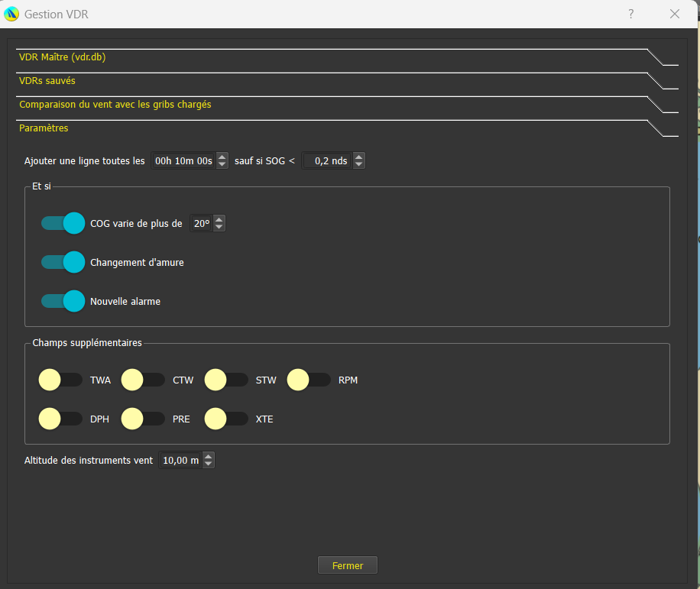Click the Altitude des instruments vent field
The height and width of the screenshot is (589, 700).
(x=180, y=461)
